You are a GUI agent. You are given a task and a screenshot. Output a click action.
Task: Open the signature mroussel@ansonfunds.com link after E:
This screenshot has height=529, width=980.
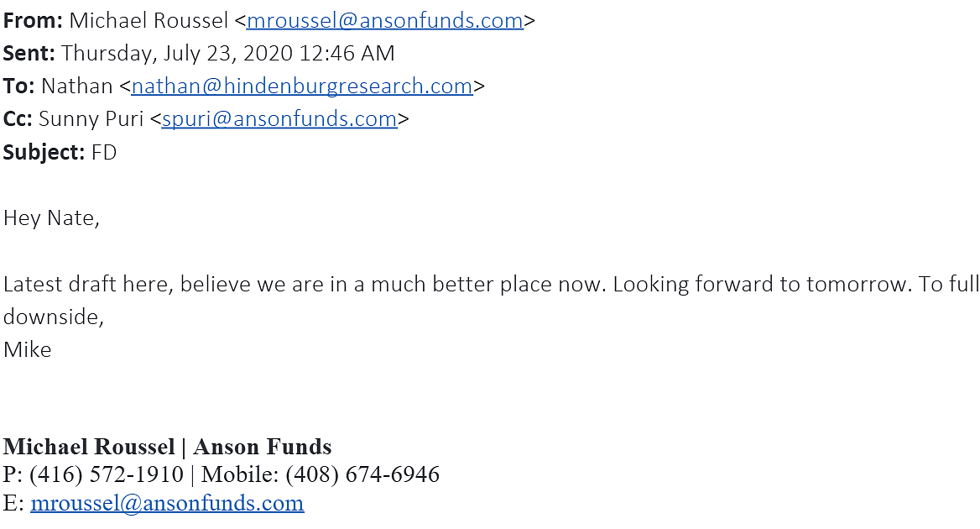click(168, 503)
